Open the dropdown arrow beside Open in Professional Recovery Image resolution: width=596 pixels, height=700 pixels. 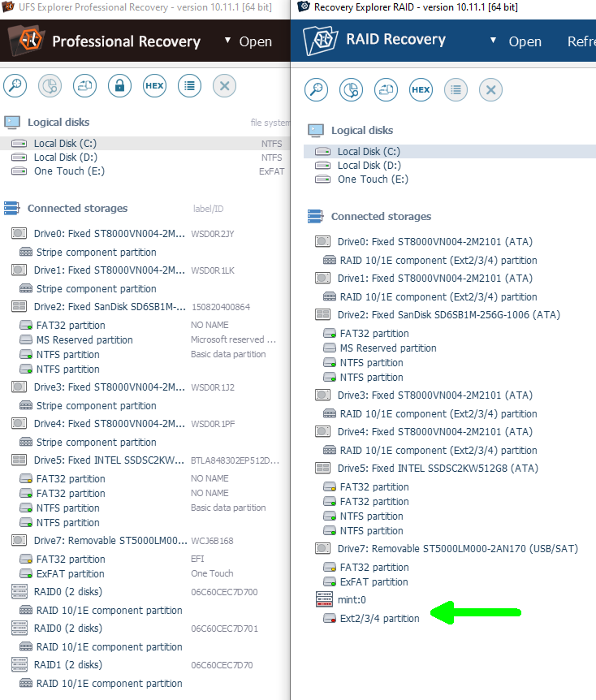[227, 40]
